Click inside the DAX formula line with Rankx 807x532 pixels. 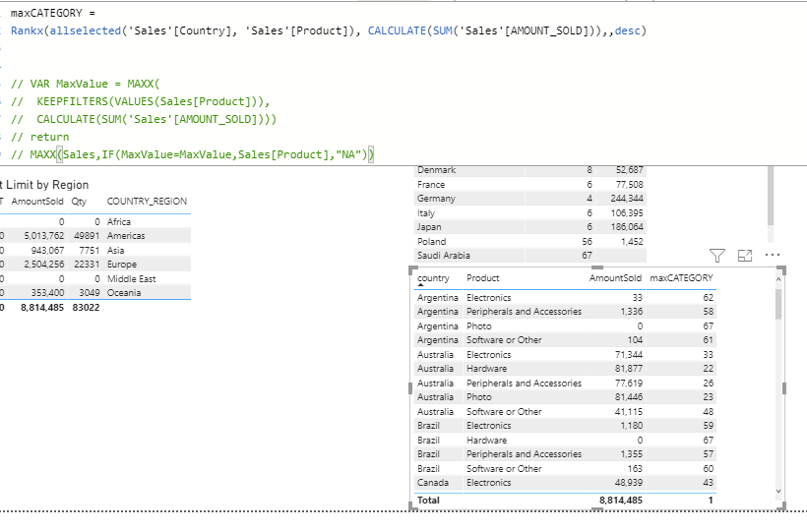tap(329, 30)
